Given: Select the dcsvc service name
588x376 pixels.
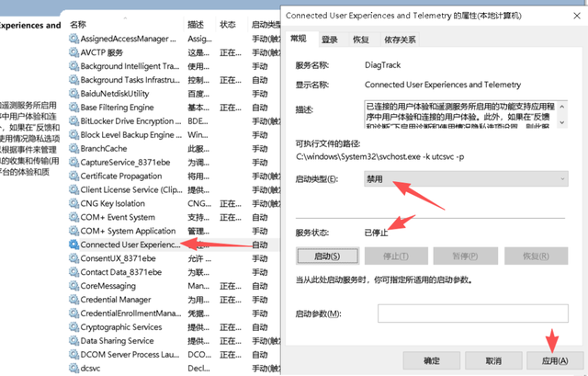Looking at the screenshot, I should click(90, 368).
